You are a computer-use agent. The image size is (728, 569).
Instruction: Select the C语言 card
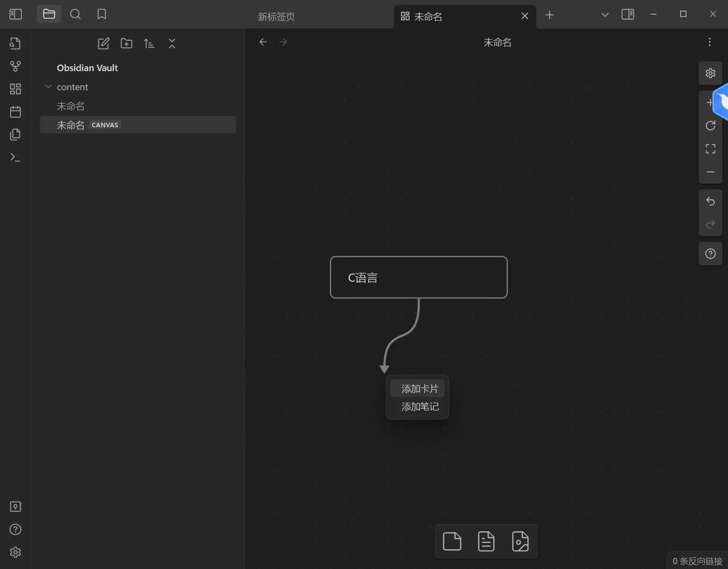(x=419, y=277)
